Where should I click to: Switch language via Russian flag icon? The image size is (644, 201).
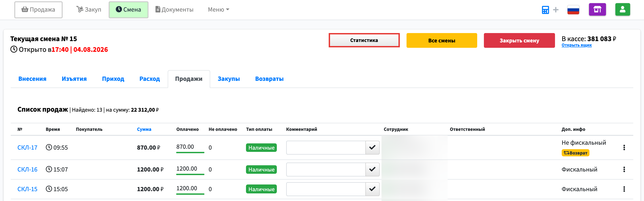pos(573,10)
